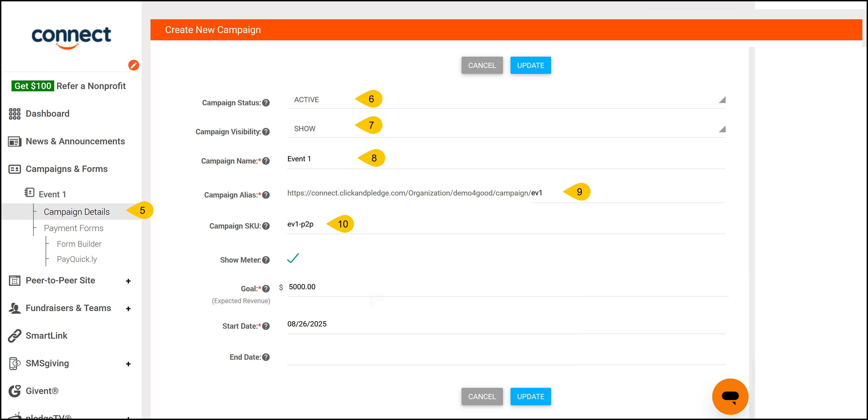Open SmartLink menu item
The width and height of the screenshot is (868, 420).
[x=46, y=336]
